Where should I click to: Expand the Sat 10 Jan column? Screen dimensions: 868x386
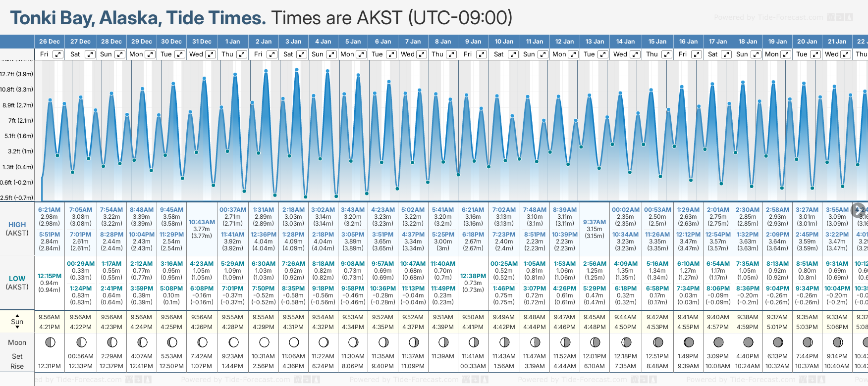[513, 54]
